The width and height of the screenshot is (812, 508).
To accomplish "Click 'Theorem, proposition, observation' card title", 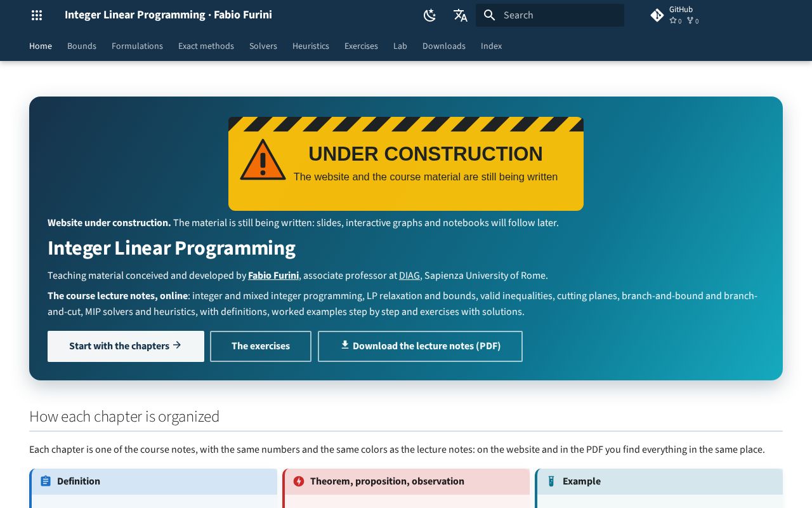I will [x=387, y=481].
